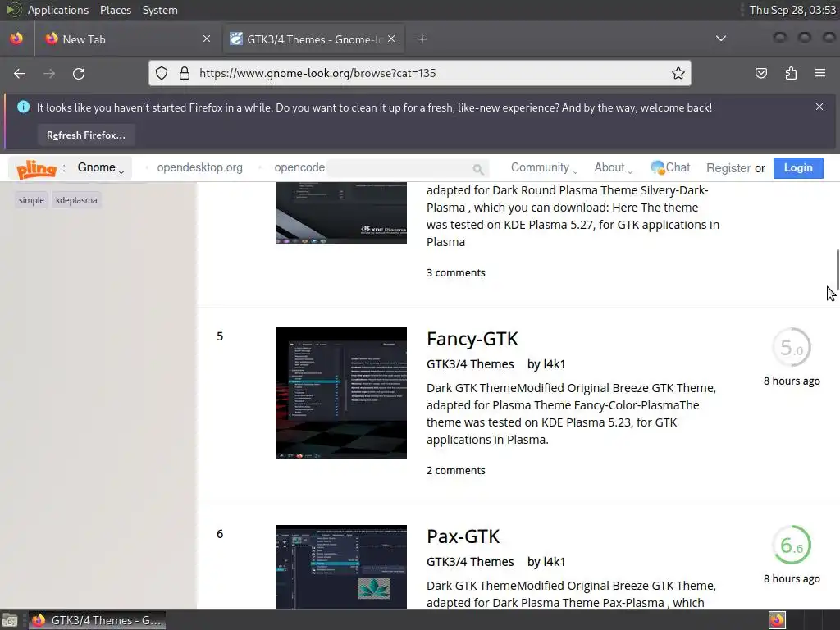This screenshot has height=630, width=840.
Task: Bookmark this page with the star icon
Action: (678, 73)
